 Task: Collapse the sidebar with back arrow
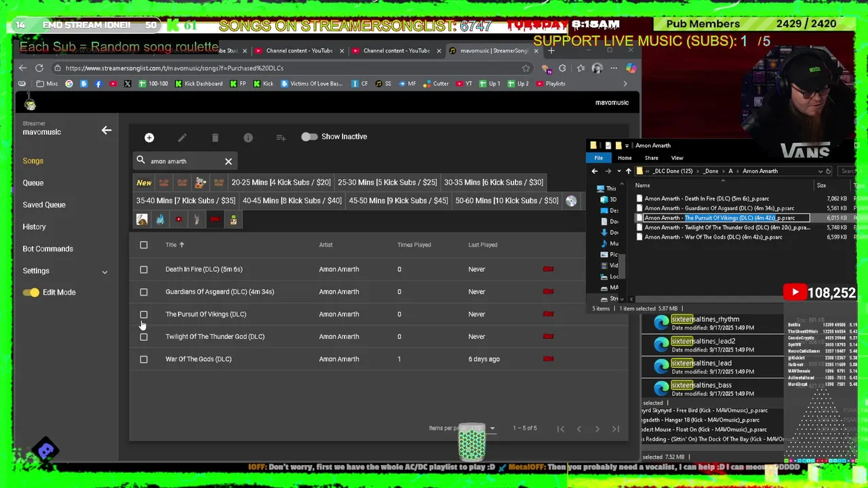coord(106,130)
